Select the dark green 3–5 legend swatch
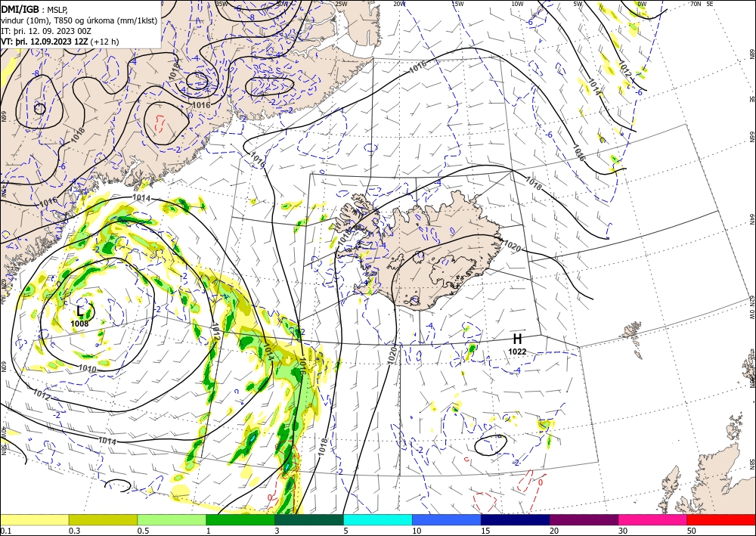756x536 pixels. pyautogui.click(x=309, y=519)
